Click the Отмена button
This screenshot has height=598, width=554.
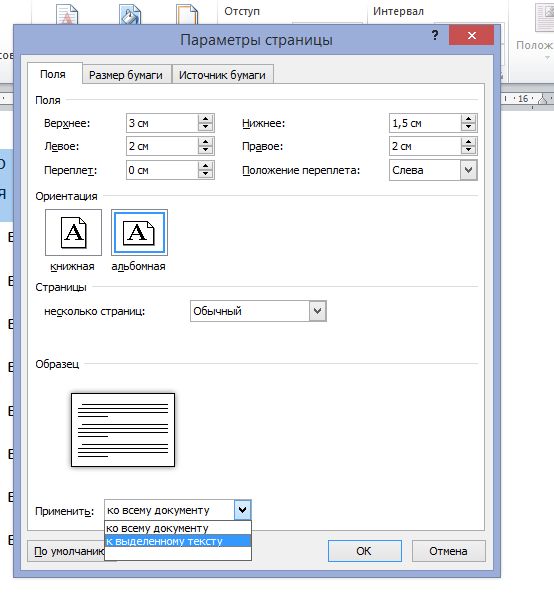[448, 551]
